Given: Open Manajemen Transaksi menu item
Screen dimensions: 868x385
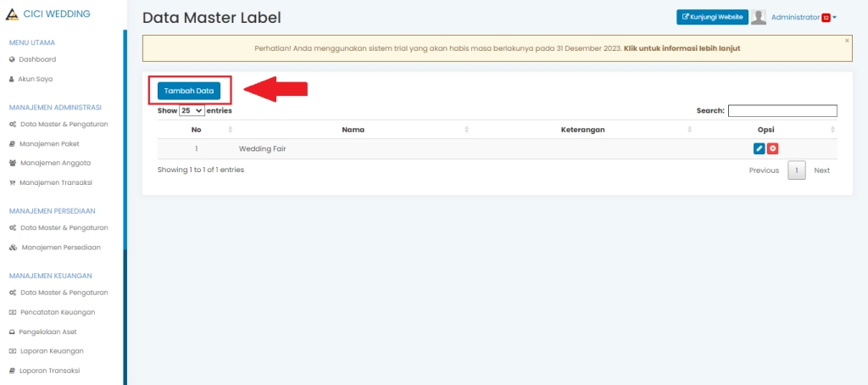Looking at the screenshot, I should (x=56, y=183).
